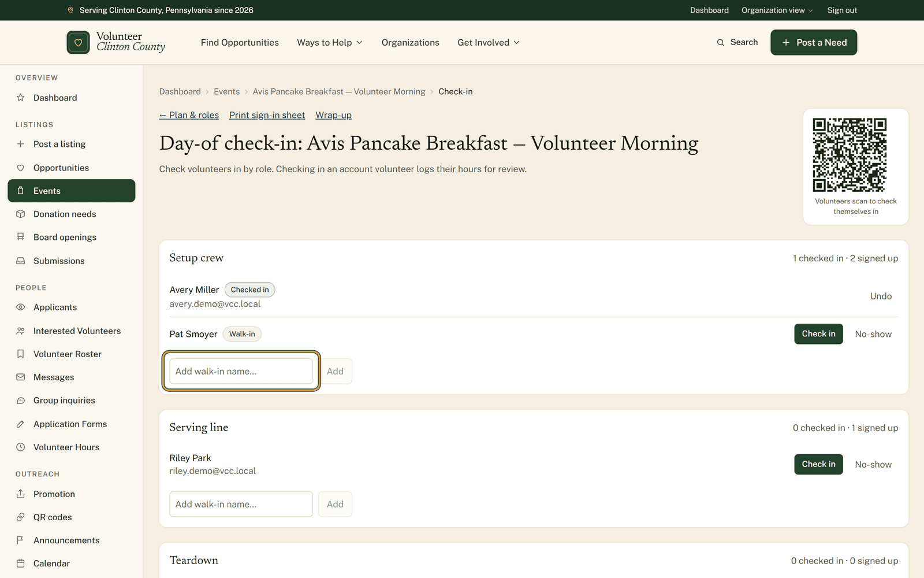
Task: Check in Pat Smoyer
Action: coord(818,334)
